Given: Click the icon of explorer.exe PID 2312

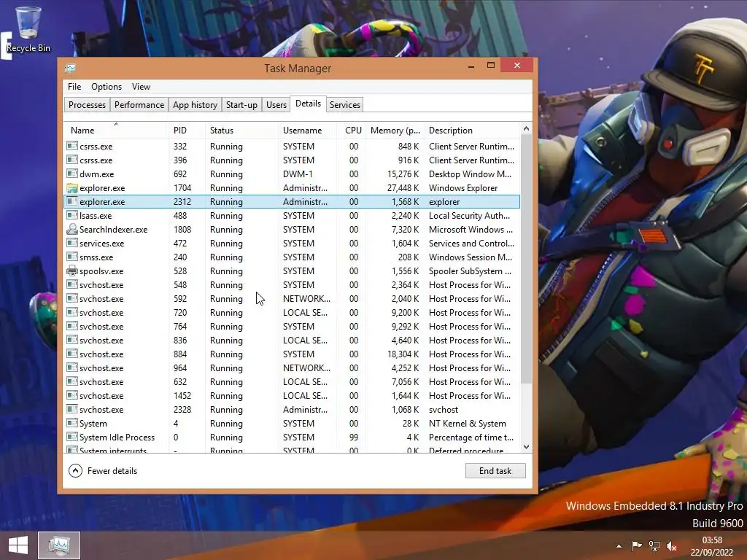Looking at the screenshot, I should coord(72,202).
